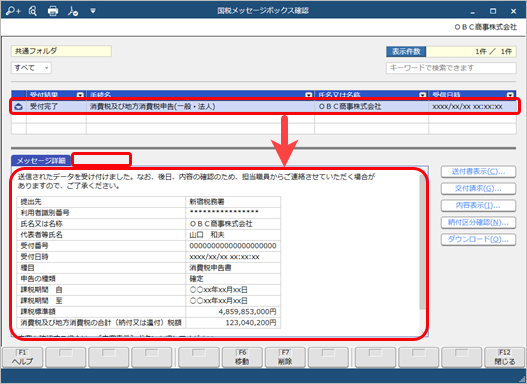Click the 納付区分確認(N) button
The image size is (527, 384).
pos(478,222)
